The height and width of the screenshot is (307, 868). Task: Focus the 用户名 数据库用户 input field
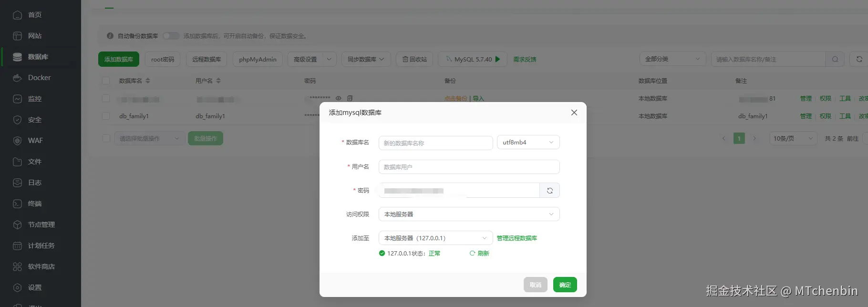coord(469,167)
